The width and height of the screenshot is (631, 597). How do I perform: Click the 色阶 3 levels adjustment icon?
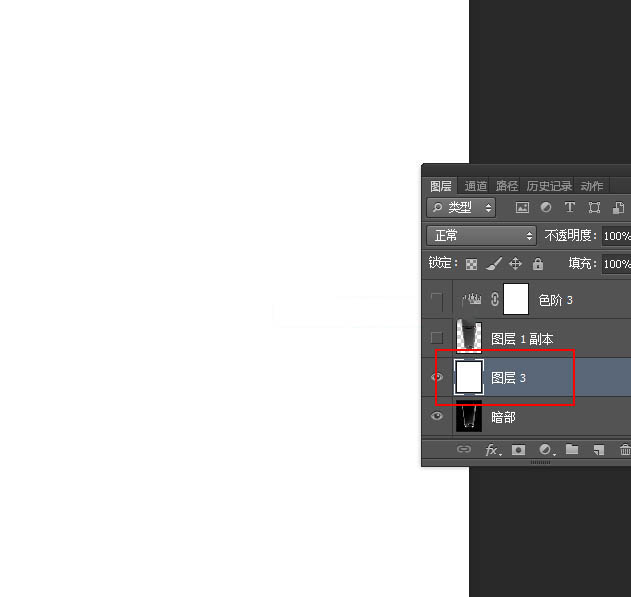tap(472, 299)
